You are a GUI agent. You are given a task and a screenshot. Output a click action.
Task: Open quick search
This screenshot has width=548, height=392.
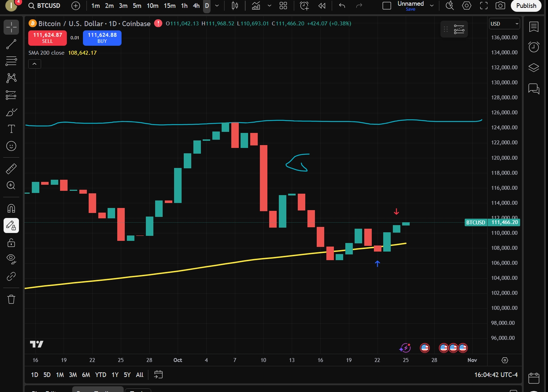pyautogui.click(x=450, y=6)
